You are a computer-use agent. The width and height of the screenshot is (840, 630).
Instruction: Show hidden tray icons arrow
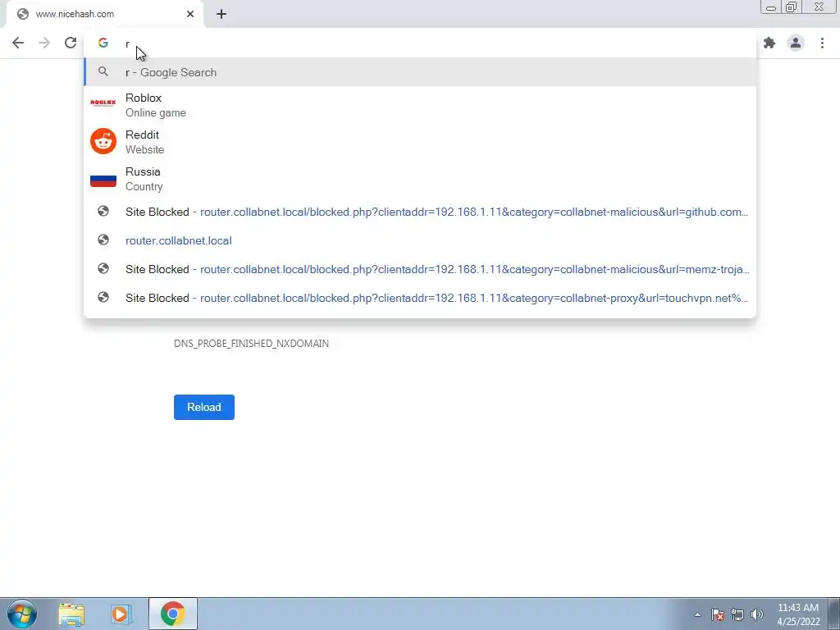pos(697,614)
